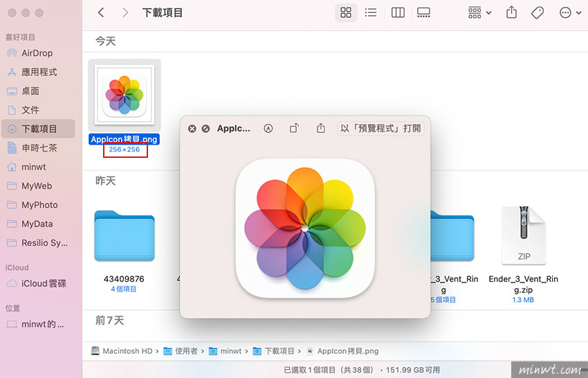This screenshot has width=588, height=378.
Task: Click the 昨天 section header
Action: click(x=105, y=181)
